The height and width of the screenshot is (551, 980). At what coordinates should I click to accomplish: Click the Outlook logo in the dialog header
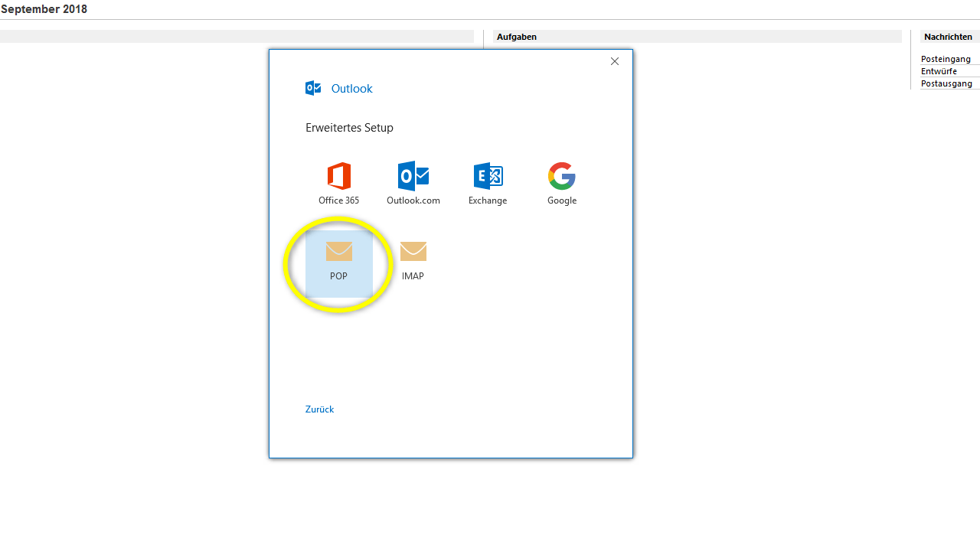[313, 88]
